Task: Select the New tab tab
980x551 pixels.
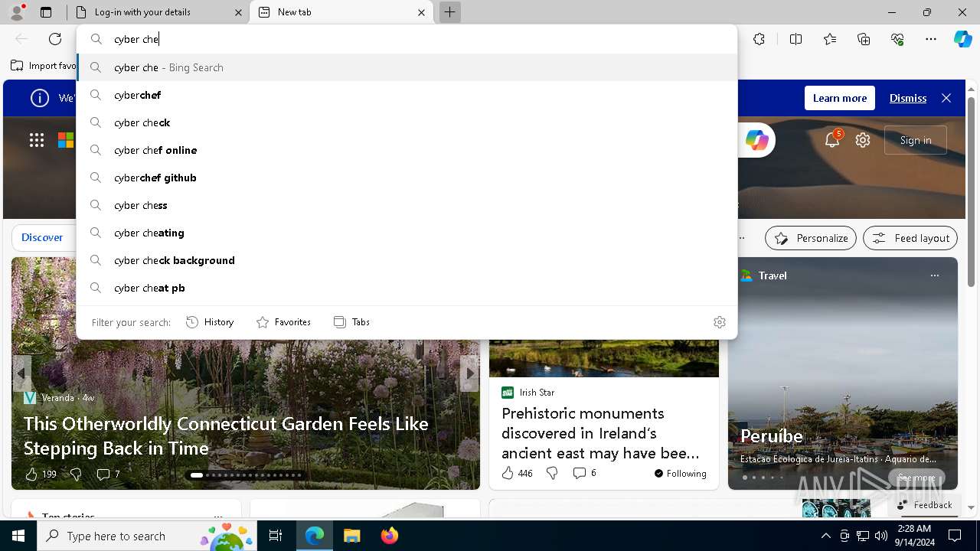Action: tap(341, 12)
